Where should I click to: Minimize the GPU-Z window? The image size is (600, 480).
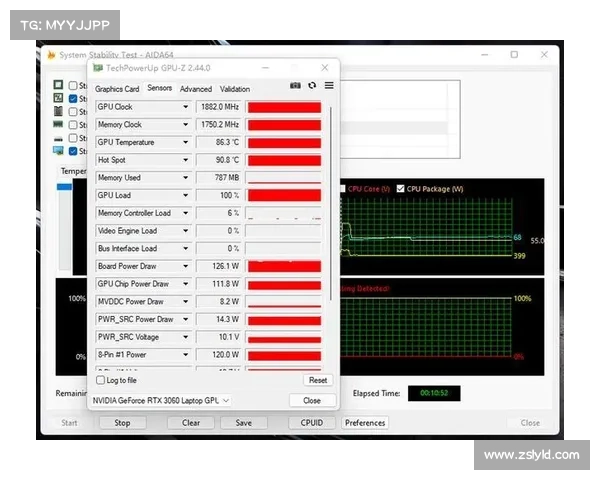(x=265, y=68)
